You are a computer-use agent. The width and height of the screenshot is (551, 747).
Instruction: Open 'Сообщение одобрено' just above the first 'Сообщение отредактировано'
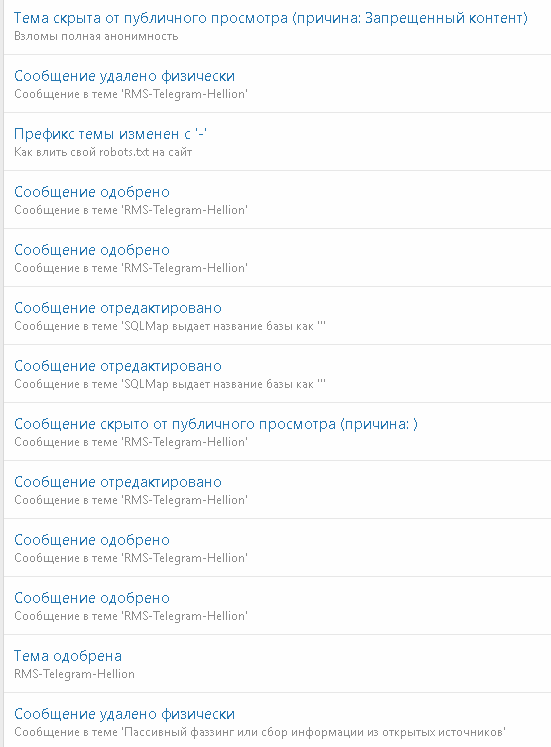92,250
